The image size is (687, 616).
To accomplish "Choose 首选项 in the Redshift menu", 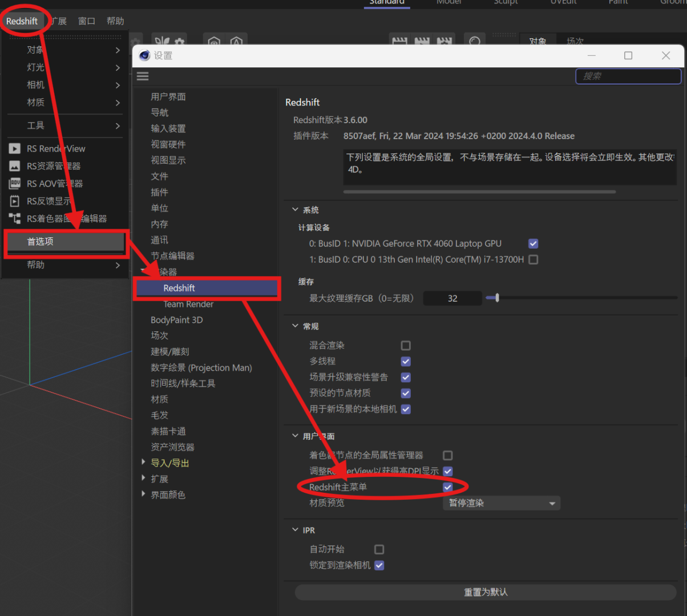I will (65, 242).
